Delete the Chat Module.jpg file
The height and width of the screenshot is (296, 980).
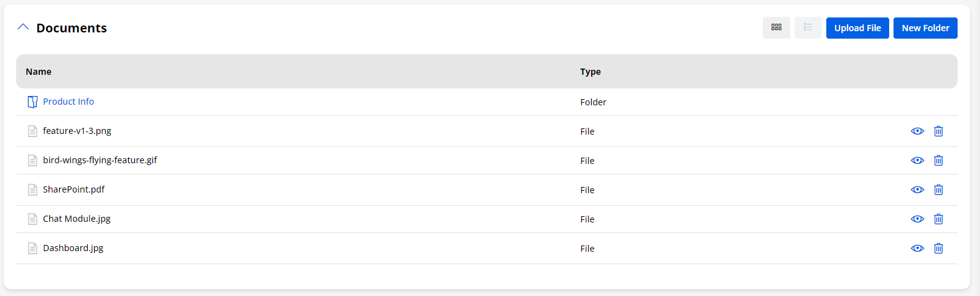938,219
